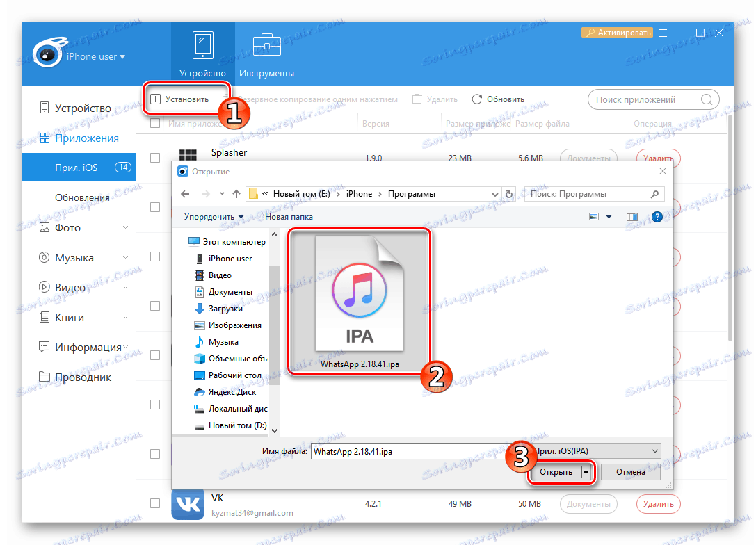Expand the address bar history dropdown

pyautogui.click(x=494, y=194)
